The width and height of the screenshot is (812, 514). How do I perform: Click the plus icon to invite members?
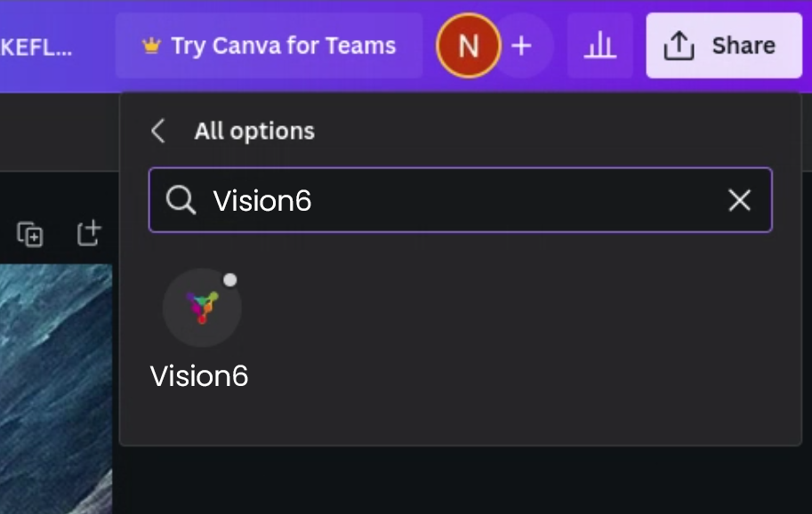click(523, 45)
